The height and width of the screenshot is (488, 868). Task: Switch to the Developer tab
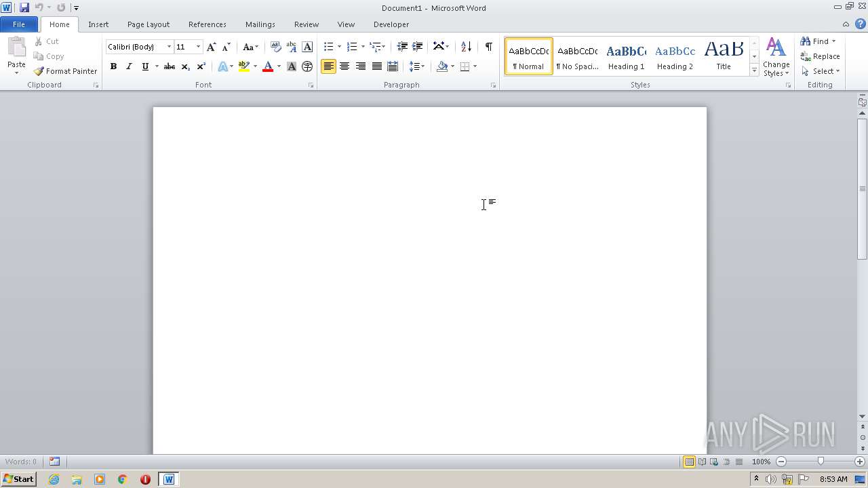[391, 24]
